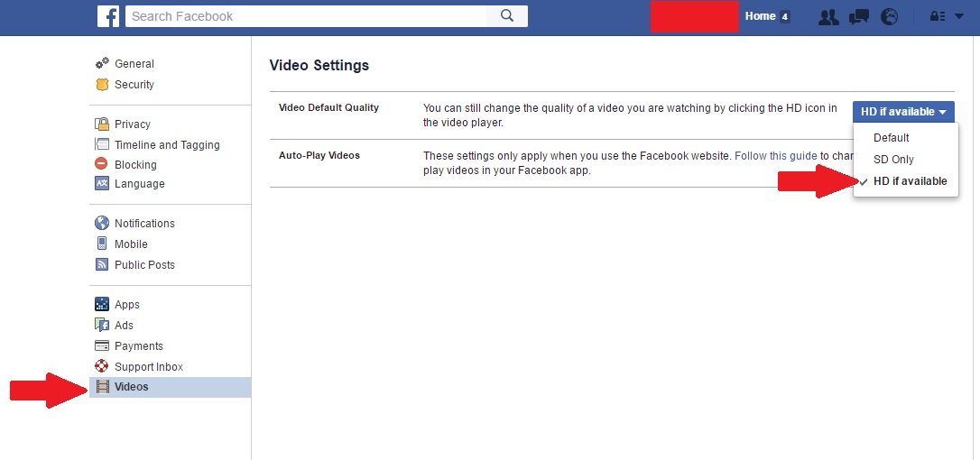Expand the HD if available dropdown button

click(903, 112)
